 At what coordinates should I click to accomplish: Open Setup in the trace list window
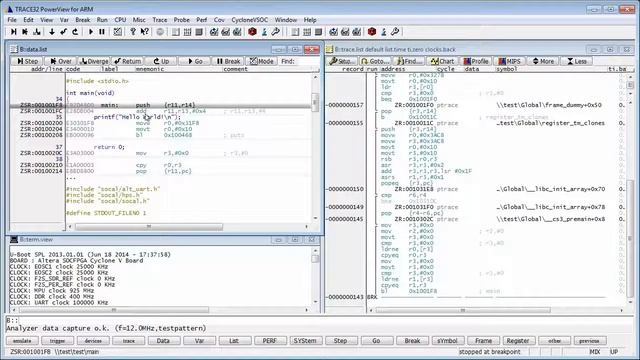point(342,61)
